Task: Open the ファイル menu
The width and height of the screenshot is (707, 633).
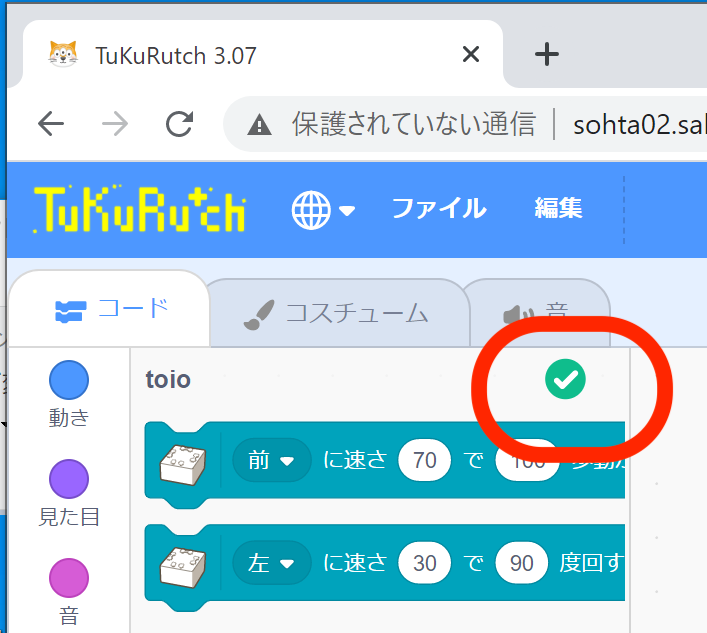Action: 439,208
